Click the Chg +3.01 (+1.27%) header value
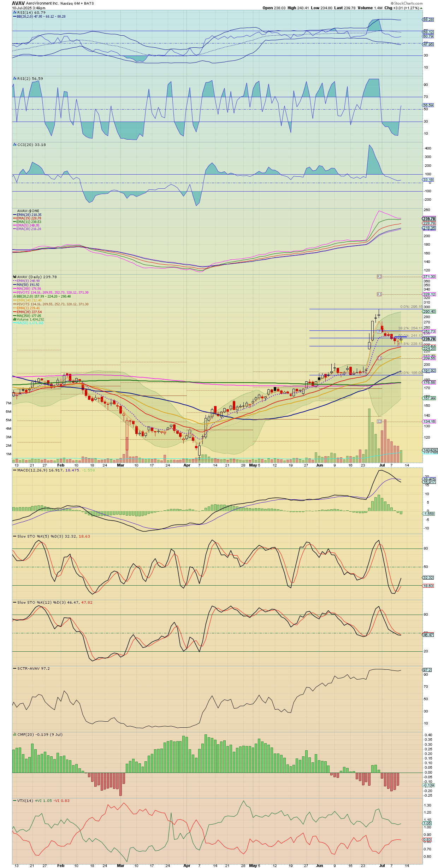This screenshot has width=438, height=868. click(x=403, y=8)
